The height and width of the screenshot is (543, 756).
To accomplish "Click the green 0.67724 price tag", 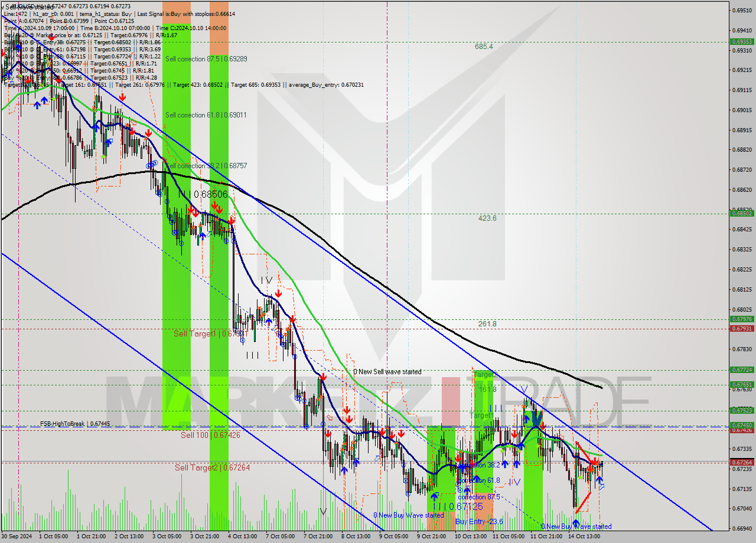I will pos(742,370).
